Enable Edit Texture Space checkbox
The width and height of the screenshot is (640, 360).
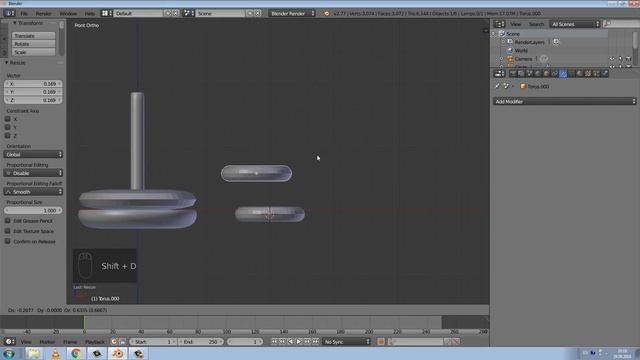(x=8, y=231)
